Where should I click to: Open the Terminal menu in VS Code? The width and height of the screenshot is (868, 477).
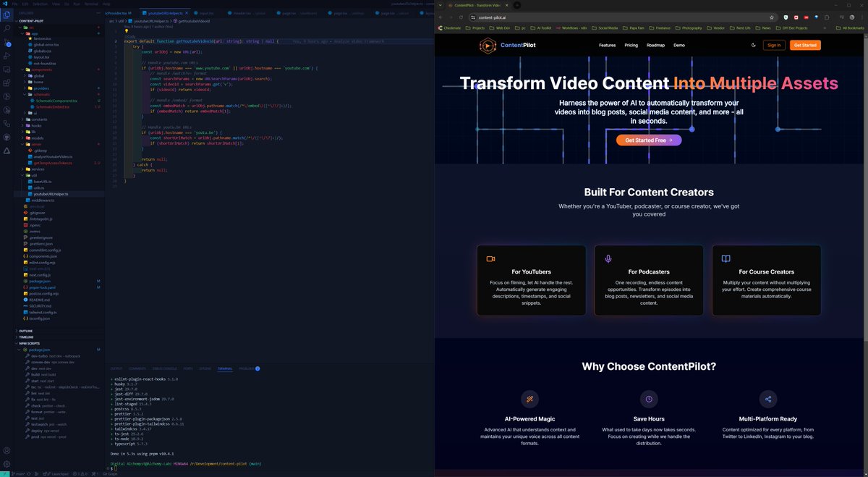click(91, 4)
